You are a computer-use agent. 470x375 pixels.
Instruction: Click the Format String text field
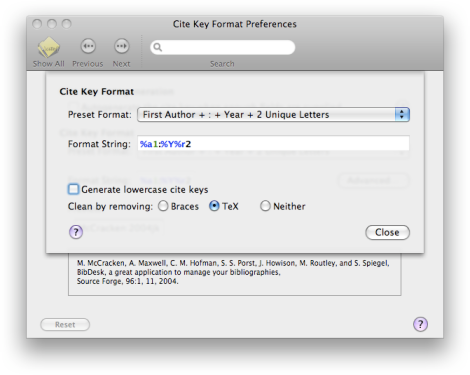pyautogui.click(x=273, y=144)
